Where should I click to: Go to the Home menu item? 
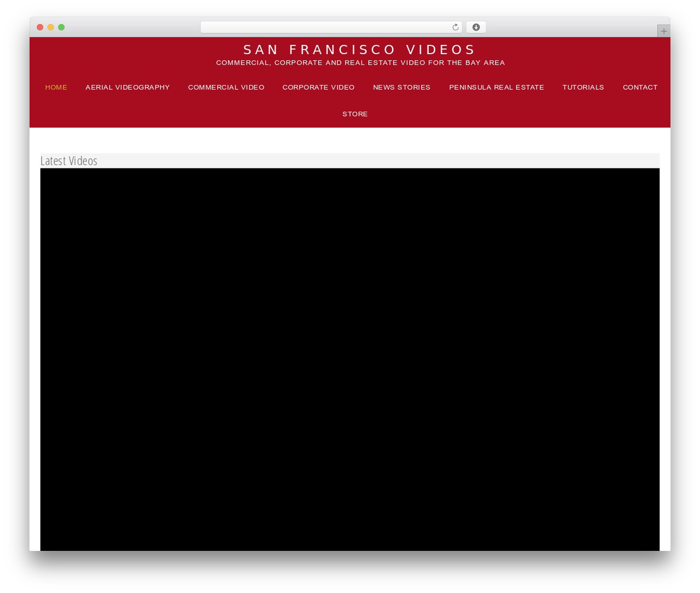tap(56, 88)
